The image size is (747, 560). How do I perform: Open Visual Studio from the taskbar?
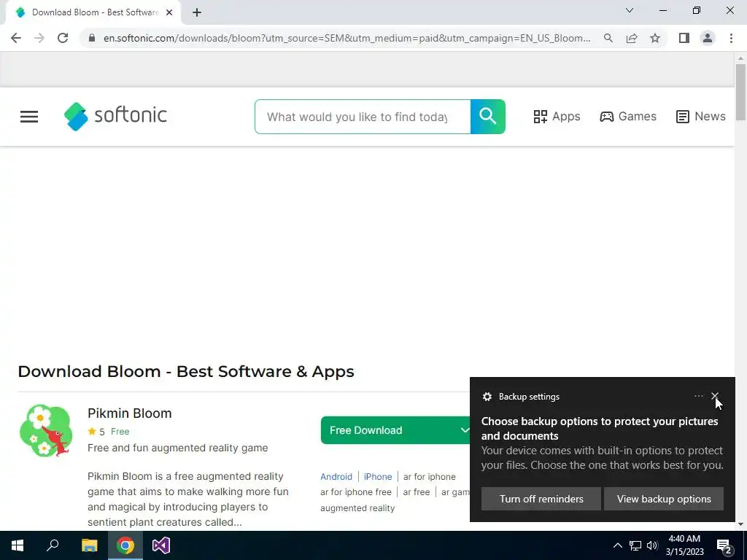point(161,545)
